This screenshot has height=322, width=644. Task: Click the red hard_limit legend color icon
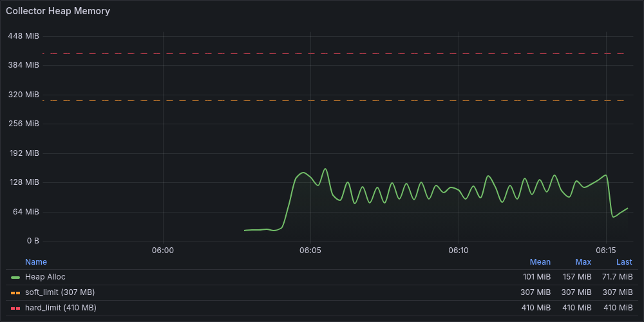(15, 308)
